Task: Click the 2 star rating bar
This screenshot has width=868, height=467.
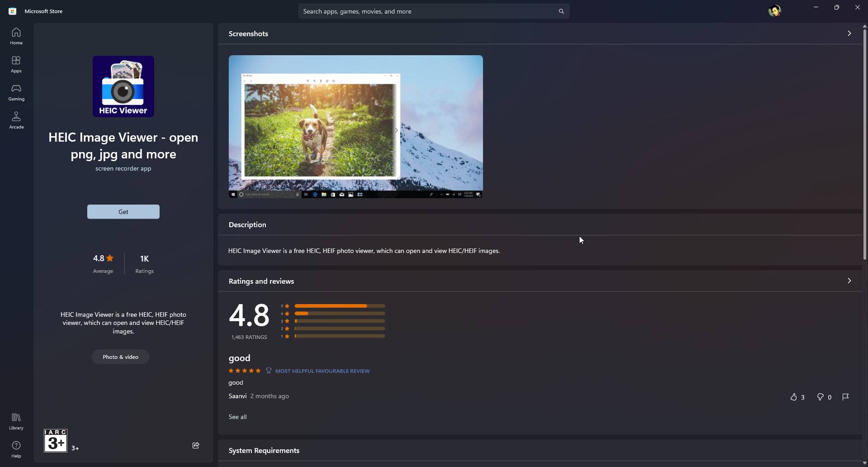Action: click(x=340, y=329)
